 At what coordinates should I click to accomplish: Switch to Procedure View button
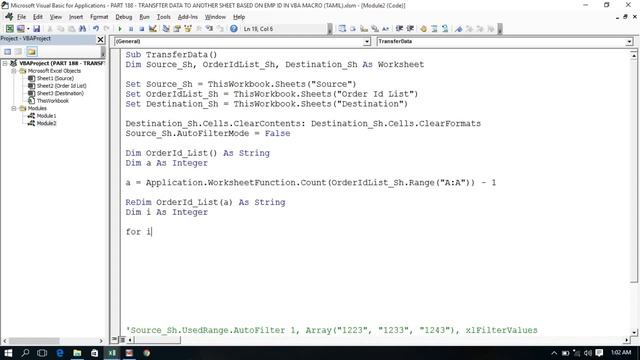(x=115, y=340)
